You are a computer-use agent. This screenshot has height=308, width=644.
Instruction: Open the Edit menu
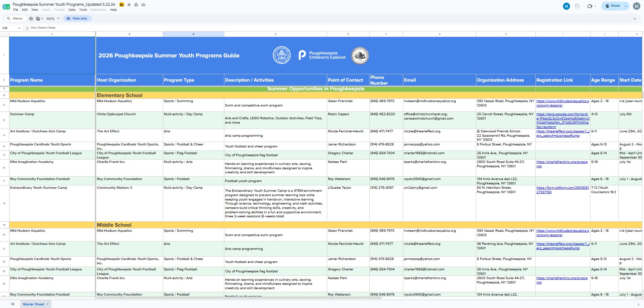click(x=25, y=10)
